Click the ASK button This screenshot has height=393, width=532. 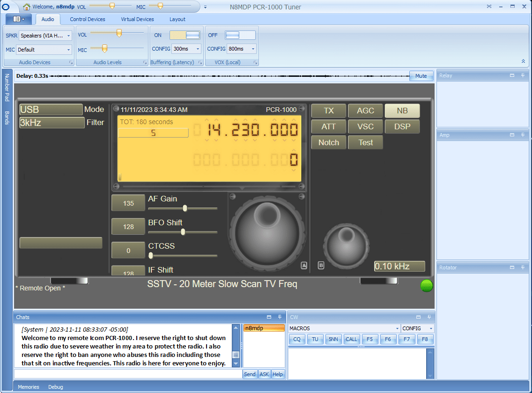pos(264,374)
